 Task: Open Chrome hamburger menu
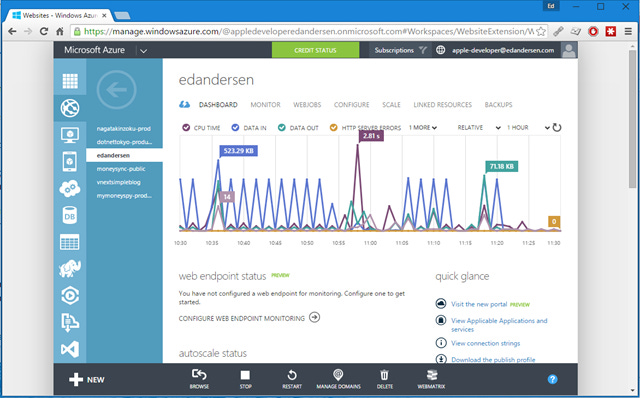pyautogui.click(x=628, y=31)
